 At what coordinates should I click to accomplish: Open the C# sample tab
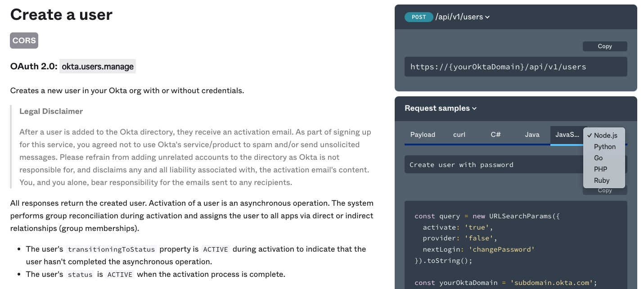[x=495, y=135]
